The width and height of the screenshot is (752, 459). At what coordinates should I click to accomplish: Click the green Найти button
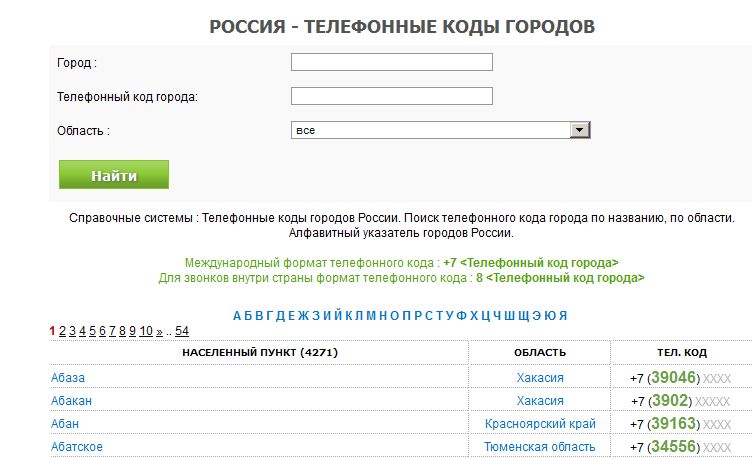coord(114,175)
